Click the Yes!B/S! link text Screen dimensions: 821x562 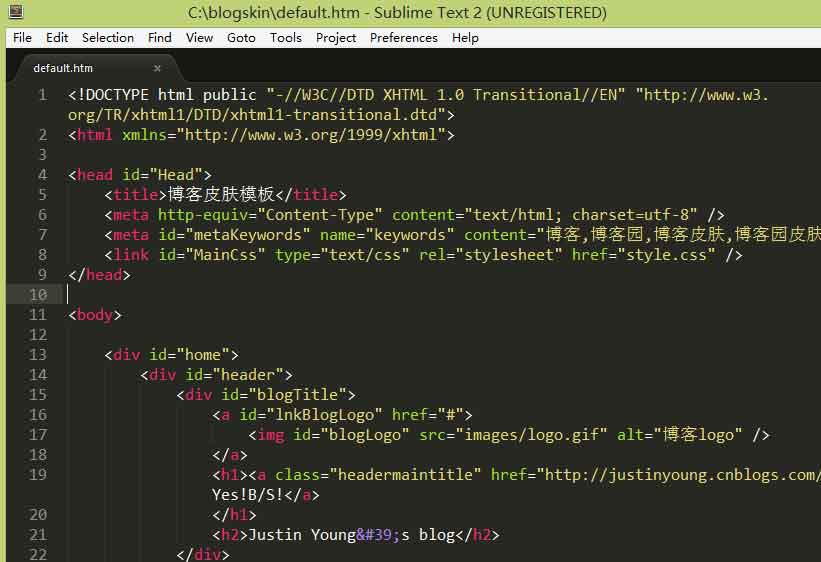[x=248, y=494]
